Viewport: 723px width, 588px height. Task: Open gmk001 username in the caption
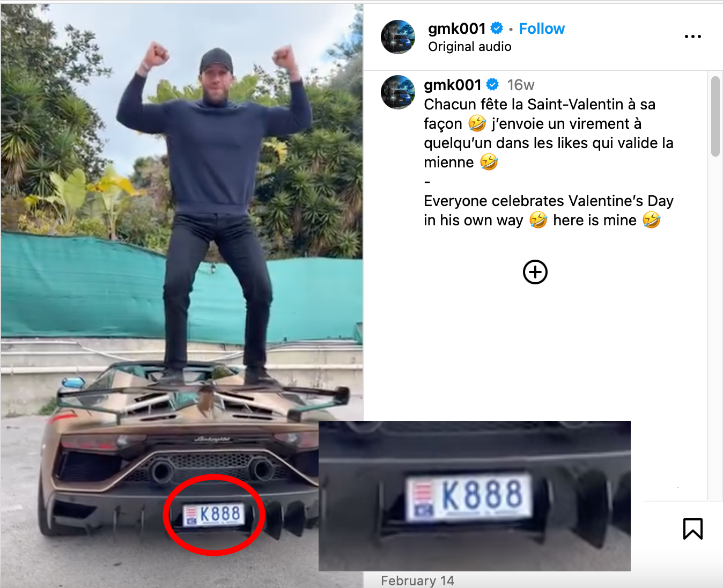click(x=453, y=85)
